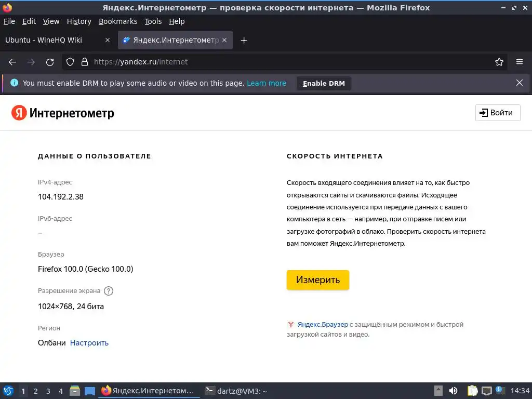Image resolution: width=532 pixels, height=399 pixels.
Task: Activate the dartz@VM3 terminal taskbar button
Action: [237, 391]
